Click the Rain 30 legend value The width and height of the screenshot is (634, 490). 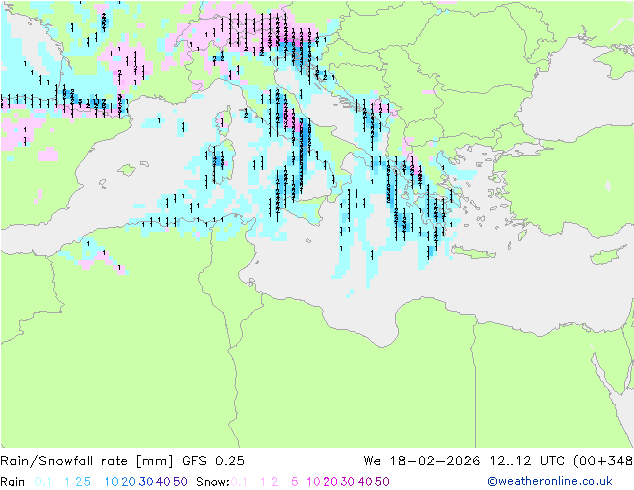(146, 482)
